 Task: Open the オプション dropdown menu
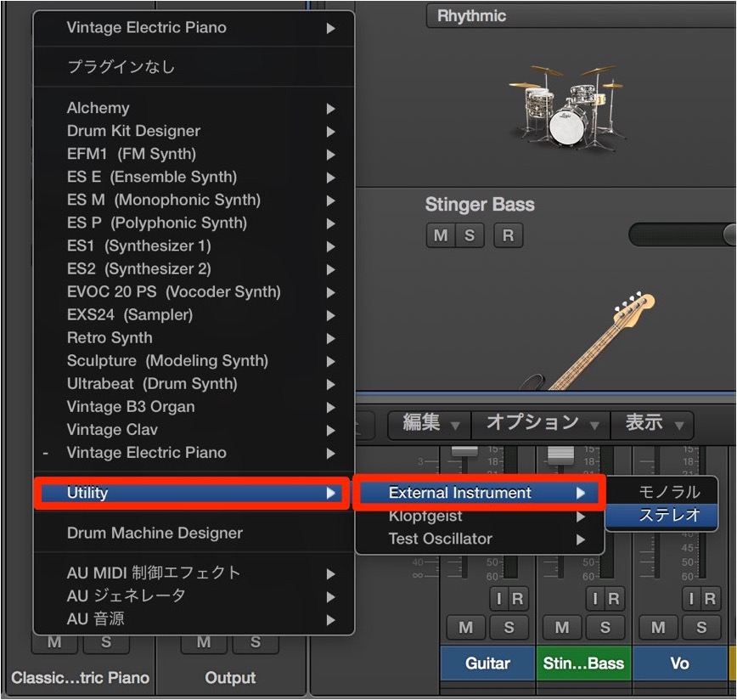[542, 425]
